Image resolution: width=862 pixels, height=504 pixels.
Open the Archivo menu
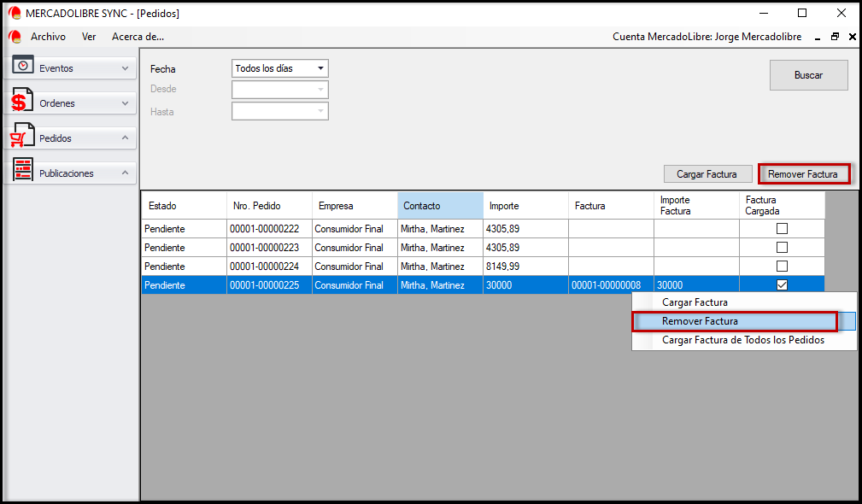48,37
